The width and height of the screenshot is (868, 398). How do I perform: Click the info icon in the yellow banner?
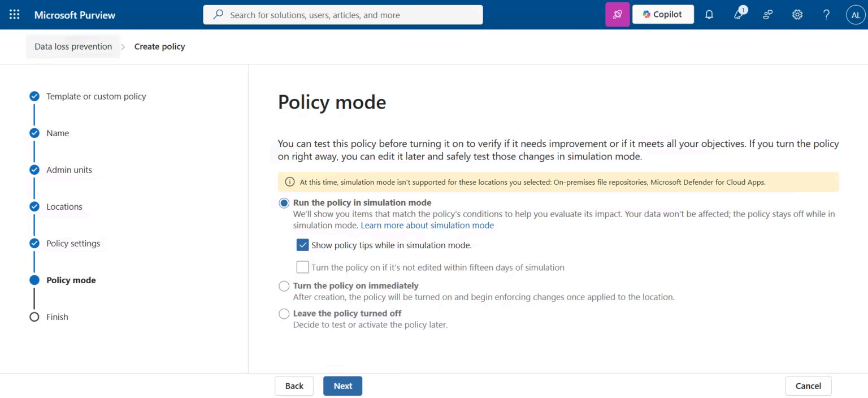point(290,182)
